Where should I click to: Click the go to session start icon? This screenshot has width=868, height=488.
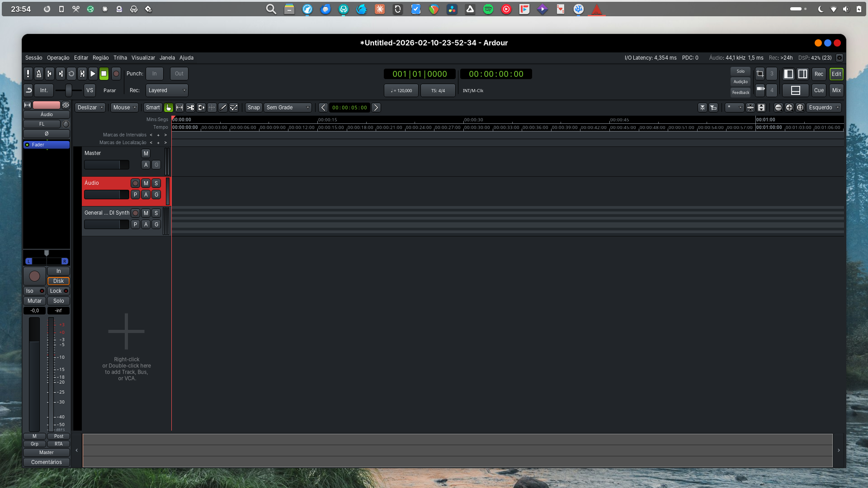[x=50, y=74]
